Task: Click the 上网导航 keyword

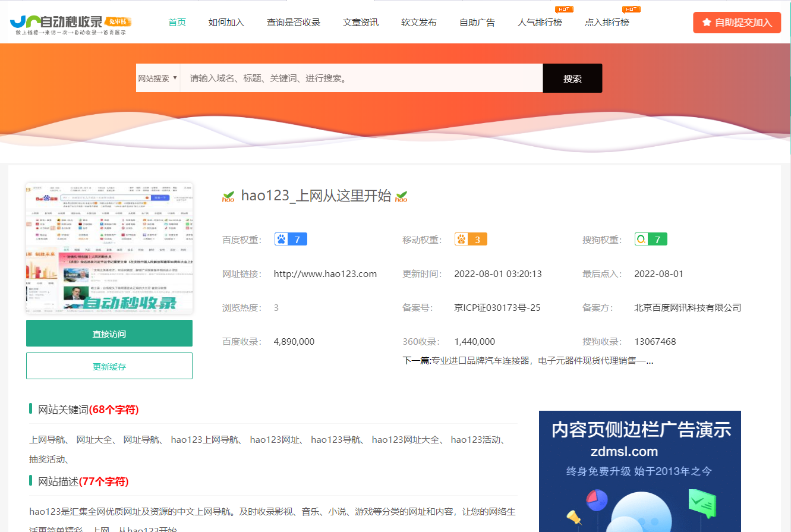Action: pyautogui.click(x=48, y=440)
